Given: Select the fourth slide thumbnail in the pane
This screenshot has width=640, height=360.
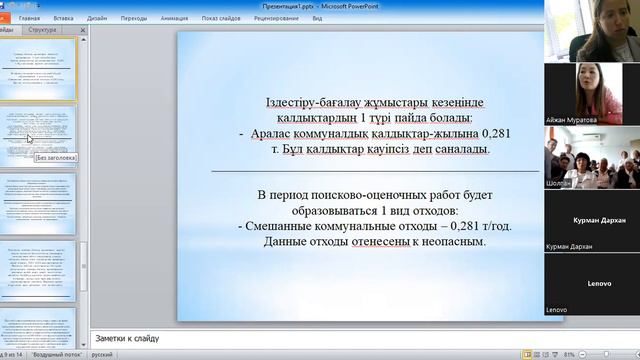Looking at the screenshot, I should pyautogui.click(x=38, y=271).
